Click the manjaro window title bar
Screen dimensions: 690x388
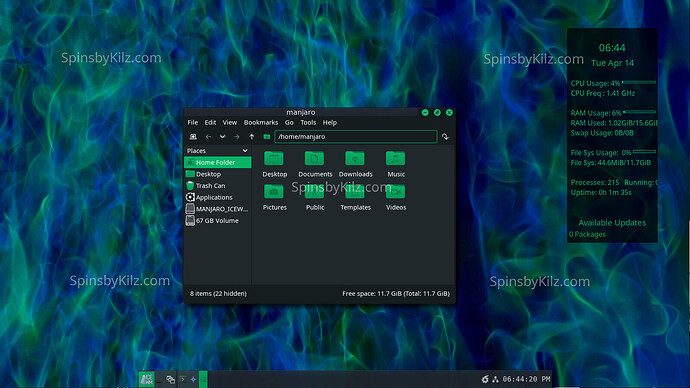301,112
